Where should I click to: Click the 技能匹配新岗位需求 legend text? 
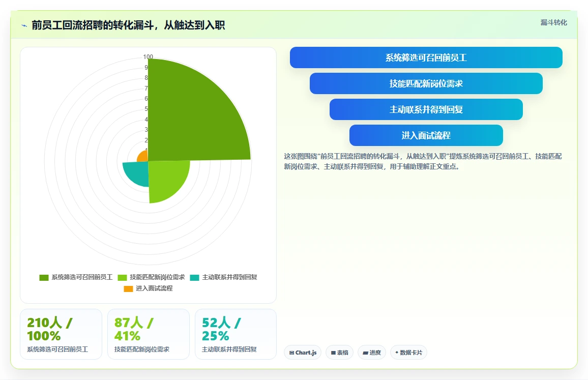(x=158, y=277)
